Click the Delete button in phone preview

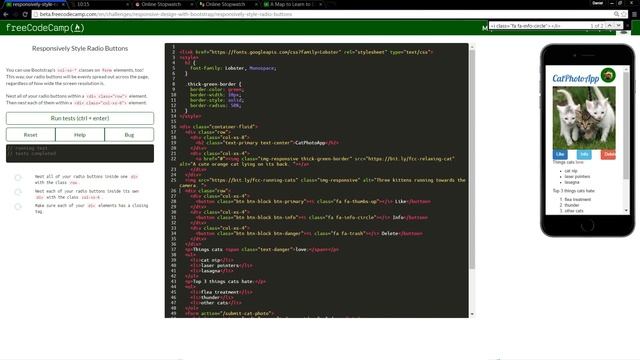point(609,154)
